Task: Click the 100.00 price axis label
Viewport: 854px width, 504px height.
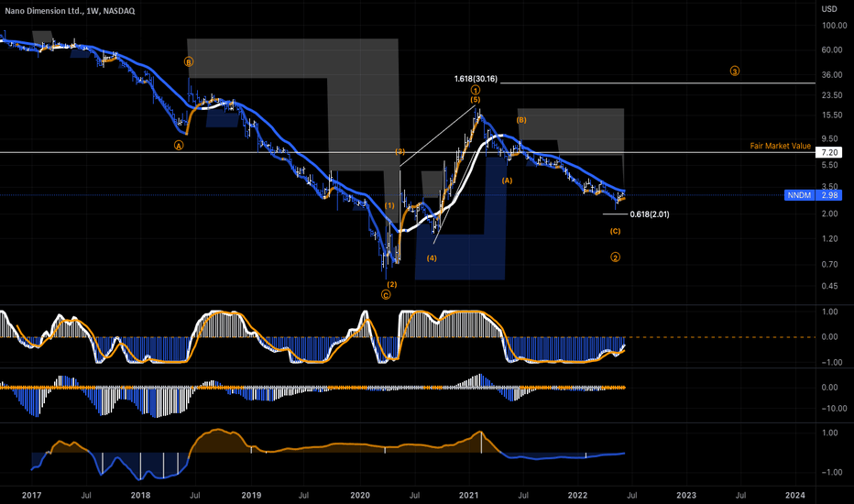Action: (x=835, y=26)
